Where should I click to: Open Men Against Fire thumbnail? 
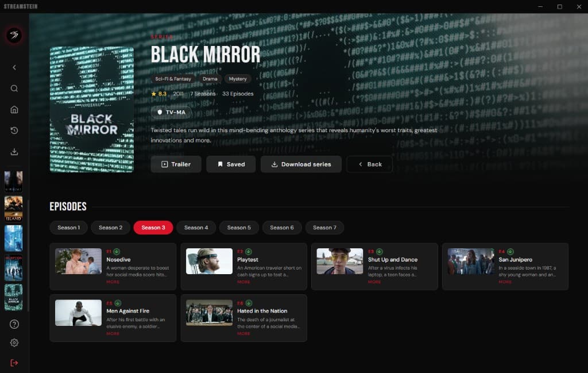[x=78, y=313]
